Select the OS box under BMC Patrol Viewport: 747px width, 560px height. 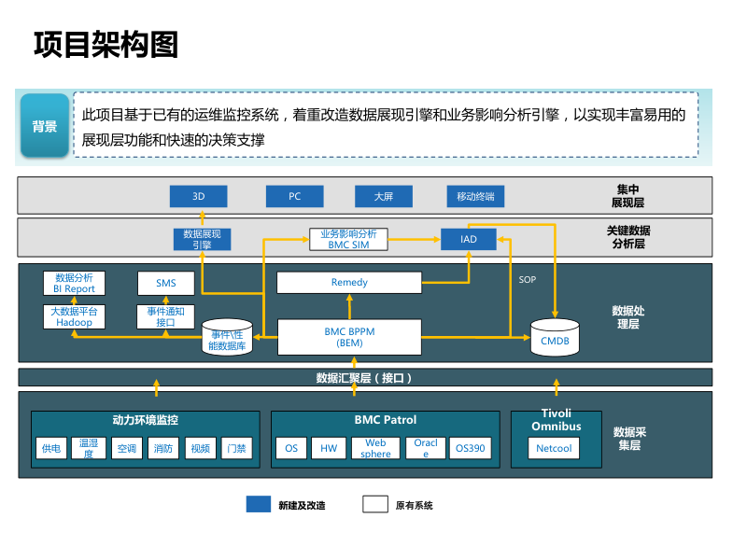click(x=291, y=448)
